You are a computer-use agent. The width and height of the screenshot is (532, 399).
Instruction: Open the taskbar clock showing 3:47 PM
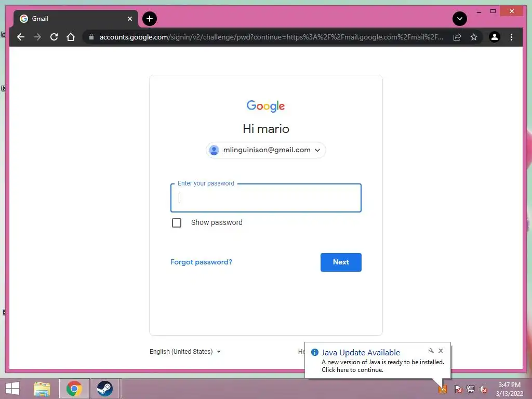[509, 389]
